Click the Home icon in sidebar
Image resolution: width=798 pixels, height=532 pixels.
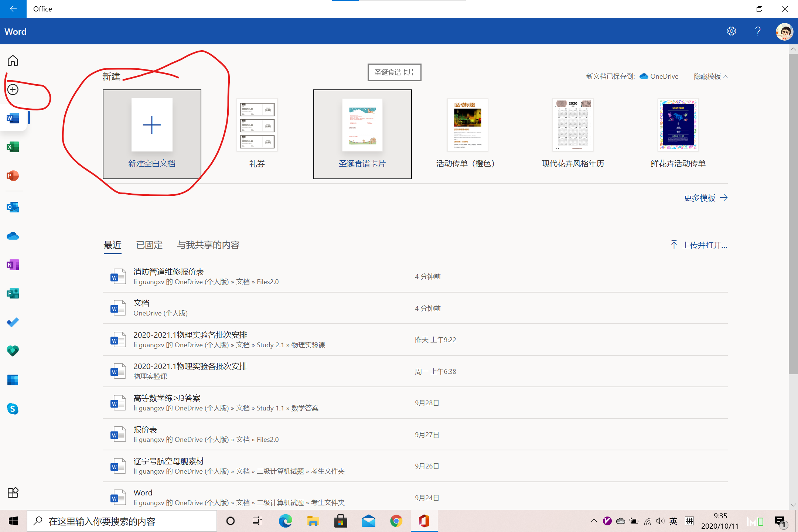[x=13, y=61]
